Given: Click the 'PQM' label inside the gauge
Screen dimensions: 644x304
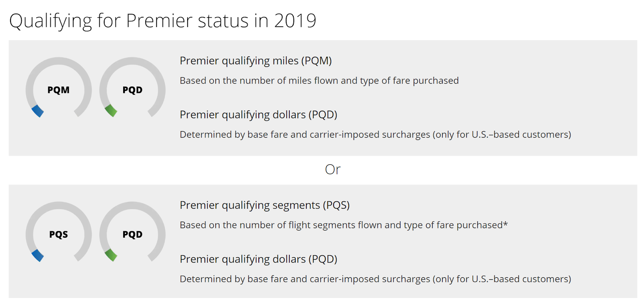Looking at the screenshot, I should [x=58, y=90].
